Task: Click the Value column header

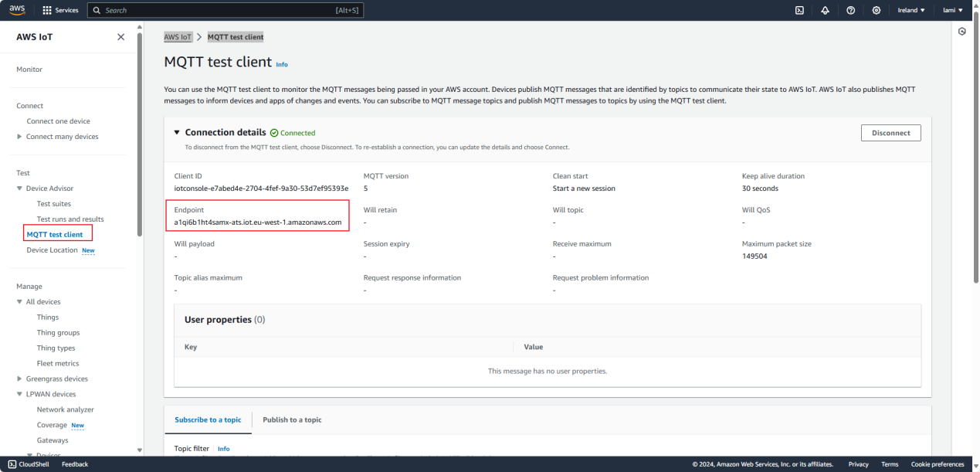Action: (534, 348)
